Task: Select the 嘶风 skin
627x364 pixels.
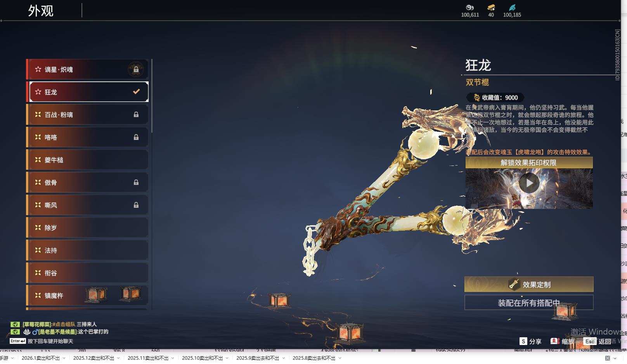Action: (87, 205)
